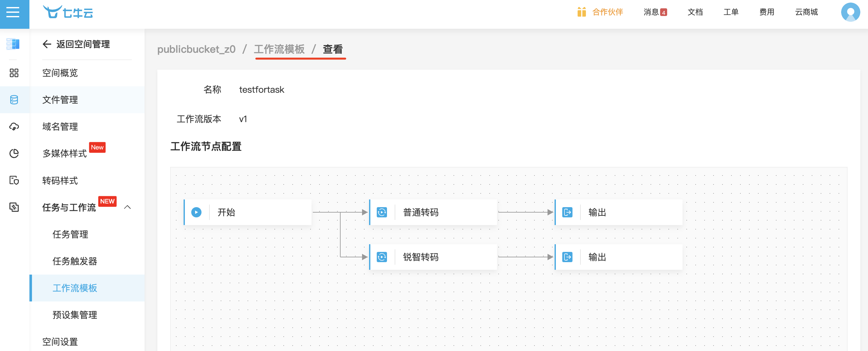The image size is (868, 351).
Task: Click the 工作流节点配置 heading
Action: [206, 146]
